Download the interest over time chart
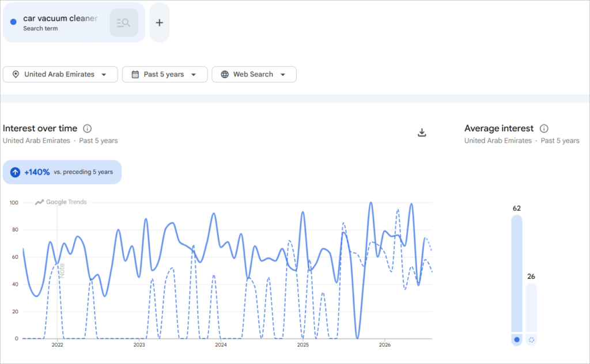 (x=422, y=132)
